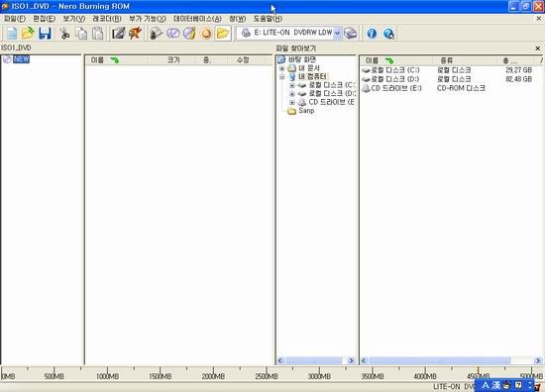Click left arrow of folder tree scrollbar
545x392 pixels.
(280, 360)
